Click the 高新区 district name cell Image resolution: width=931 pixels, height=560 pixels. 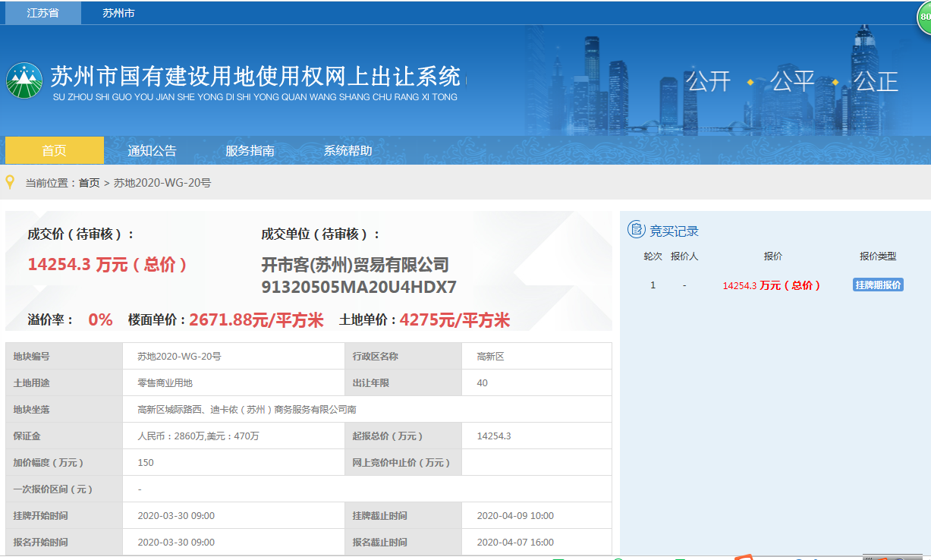point(490,357)
